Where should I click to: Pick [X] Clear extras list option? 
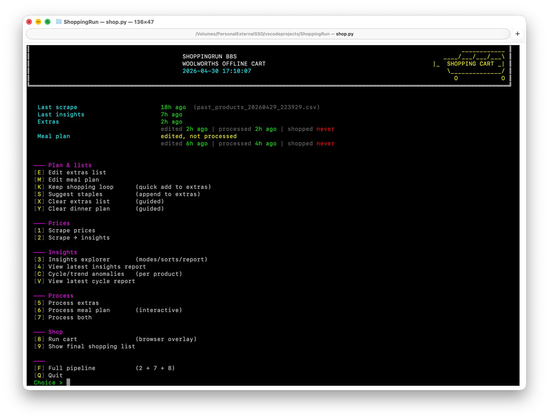click(99, 202)
